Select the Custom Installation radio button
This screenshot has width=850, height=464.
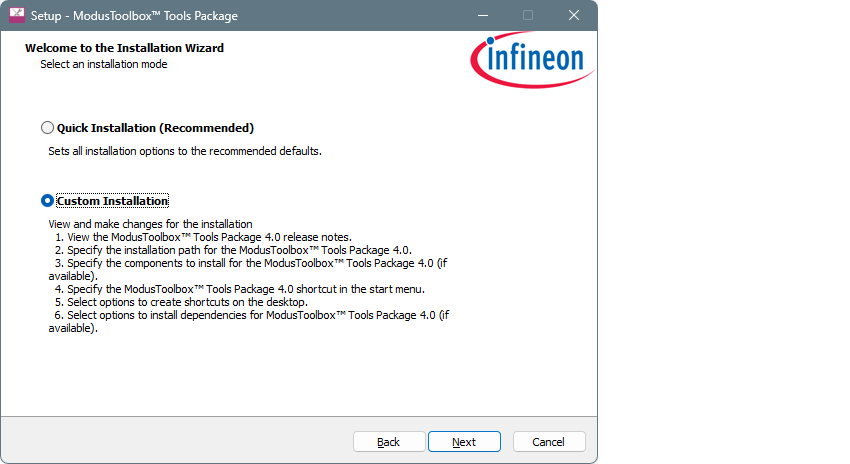coord(47,201)
